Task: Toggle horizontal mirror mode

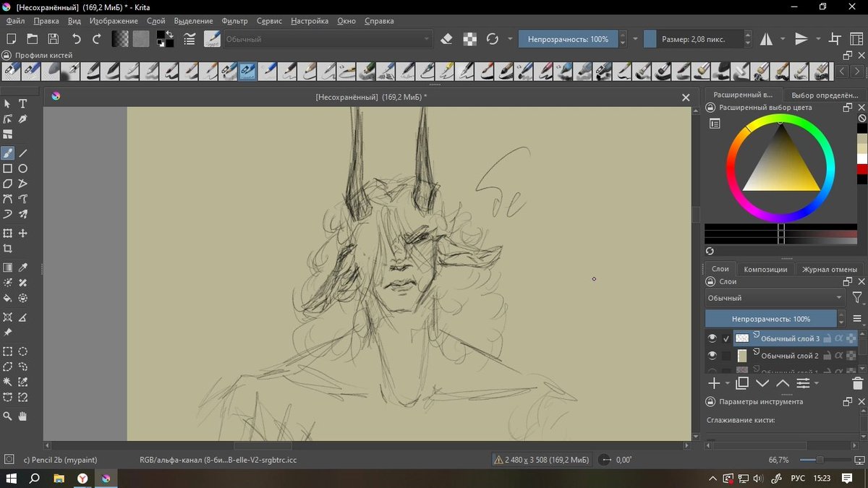Action: pyautogui.click(x=765, y=39)
